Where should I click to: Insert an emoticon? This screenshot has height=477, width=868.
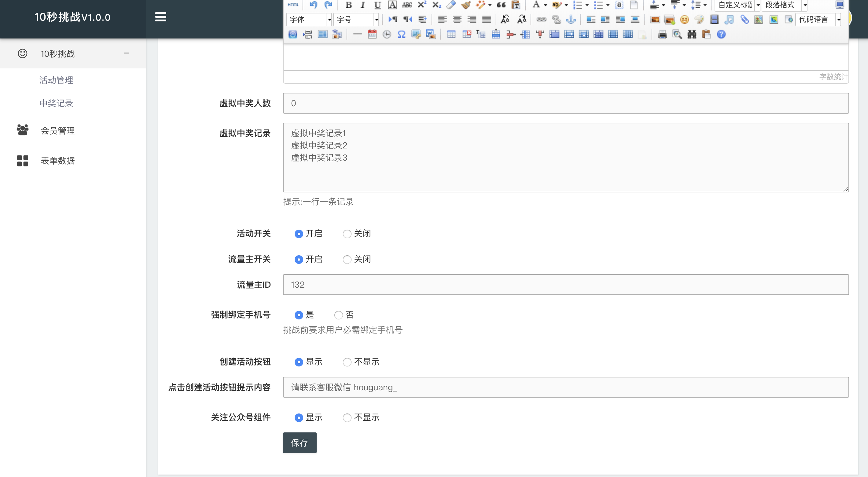click(684, 20)
